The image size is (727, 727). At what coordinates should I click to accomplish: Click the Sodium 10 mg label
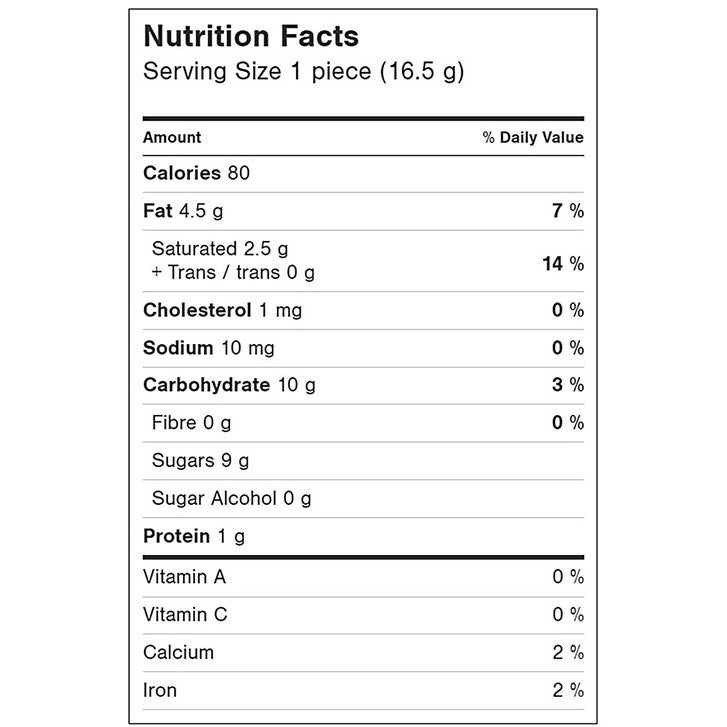(209, 348)
